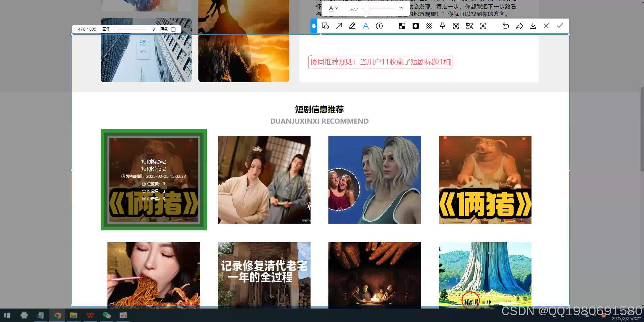The image size is (644, 322).
Task: Click the OCR text recognition icon
Action: (483, 26)
